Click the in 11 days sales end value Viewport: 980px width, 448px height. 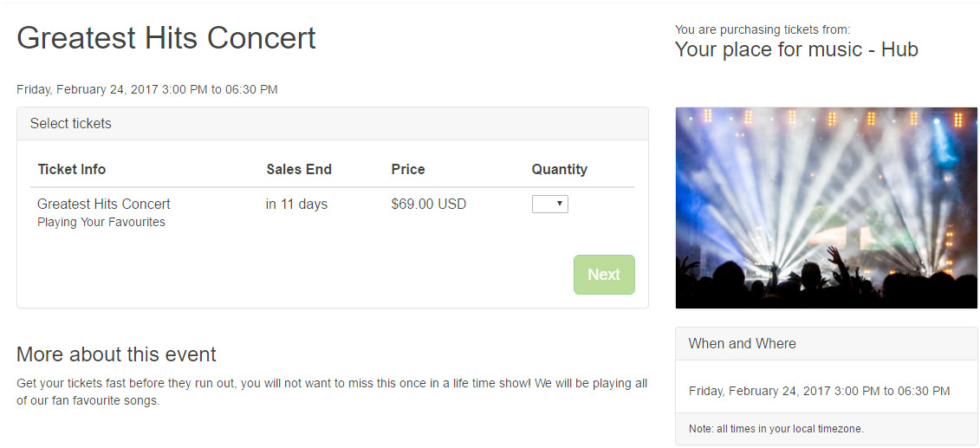296,204
